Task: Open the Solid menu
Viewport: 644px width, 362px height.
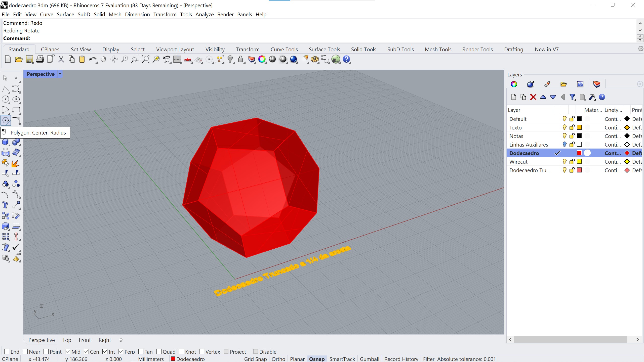Action: 99,14
